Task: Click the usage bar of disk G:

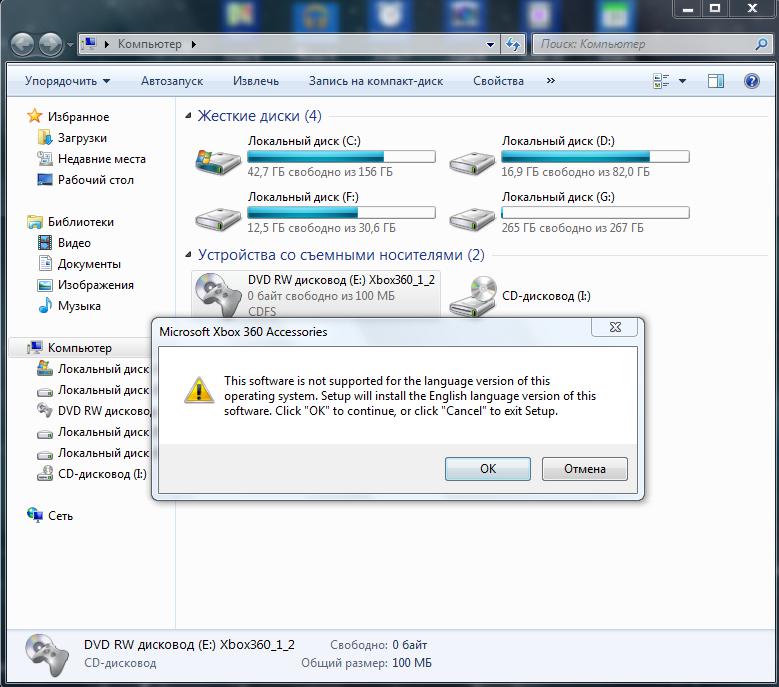Action: (595, 213)
